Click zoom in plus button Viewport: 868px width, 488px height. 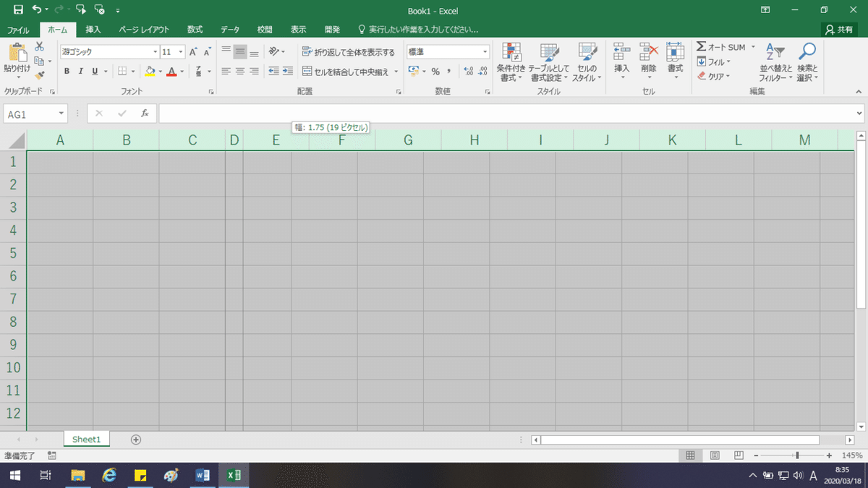[x=829, y=455]
